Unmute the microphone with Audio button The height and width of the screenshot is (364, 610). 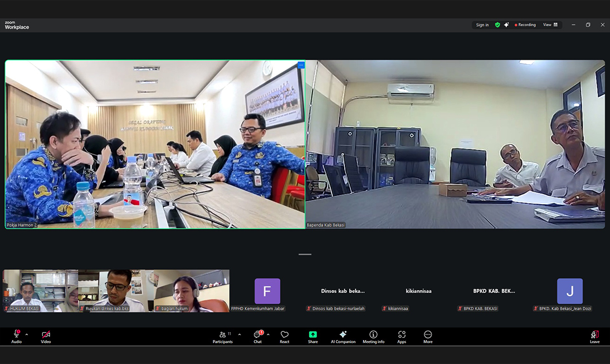click(x=17, y=337)
